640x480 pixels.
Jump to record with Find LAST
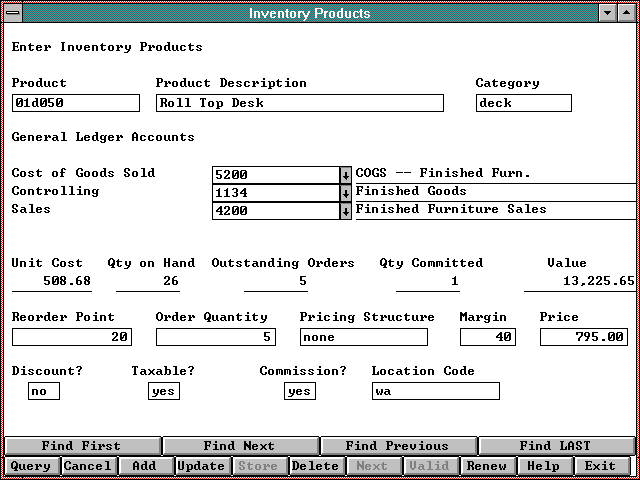click(x=555, y=446)
